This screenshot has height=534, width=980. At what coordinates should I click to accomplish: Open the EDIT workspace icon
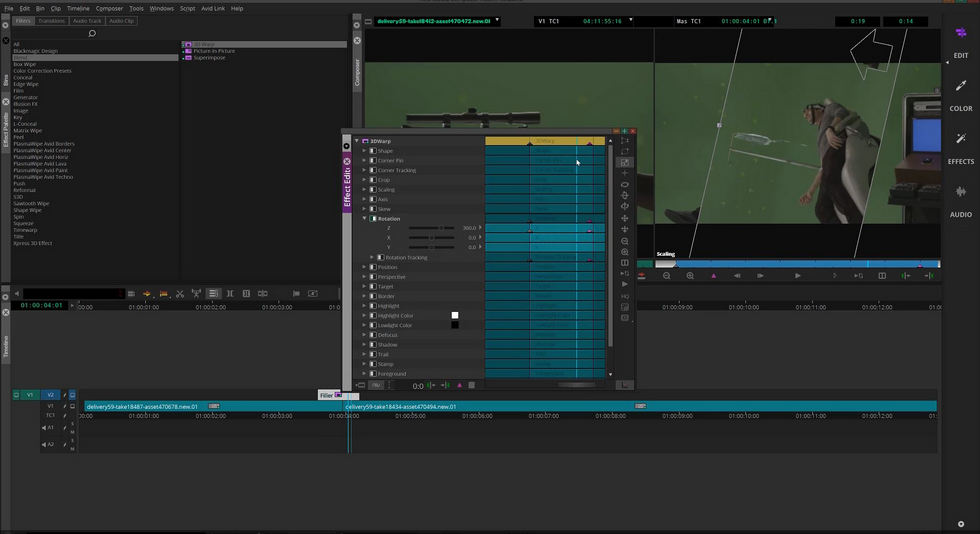pyautogui.click(x=961, y=33)
